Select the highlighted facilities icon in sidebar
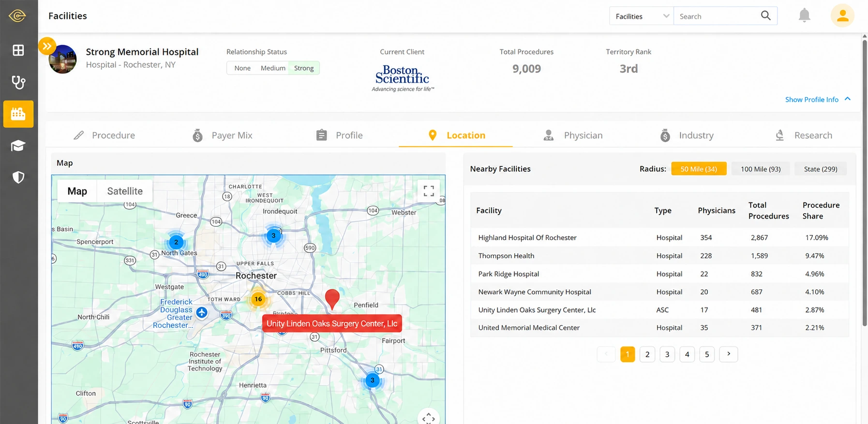Screen dimensions: 868x424 18,114
